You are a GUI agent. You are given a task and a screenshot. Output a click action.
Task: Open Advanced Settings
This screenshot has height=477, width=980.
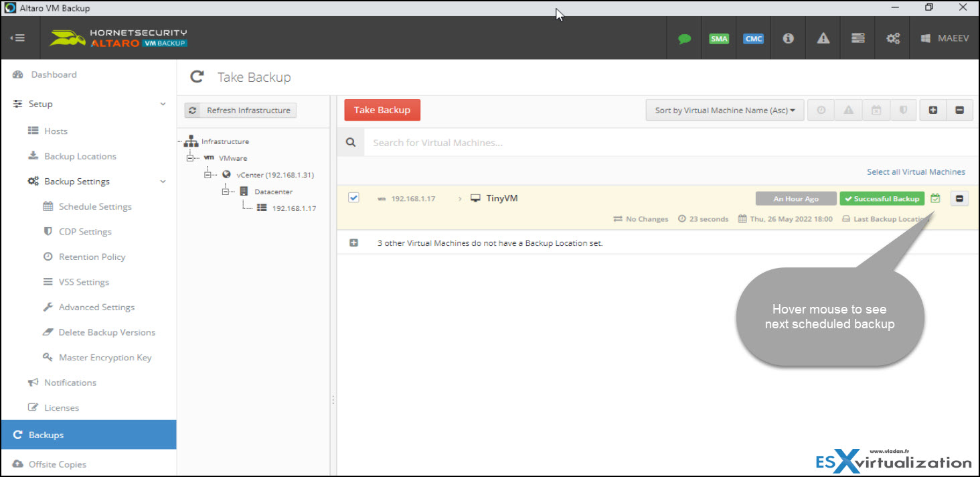pyautogui.click(x=96, y=307)
